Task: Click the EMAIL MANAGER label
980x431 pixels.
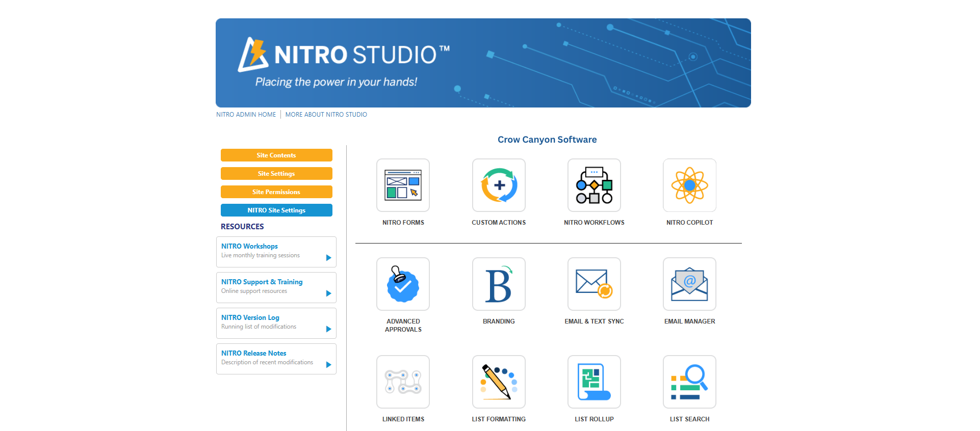Action: coord(689,321)
